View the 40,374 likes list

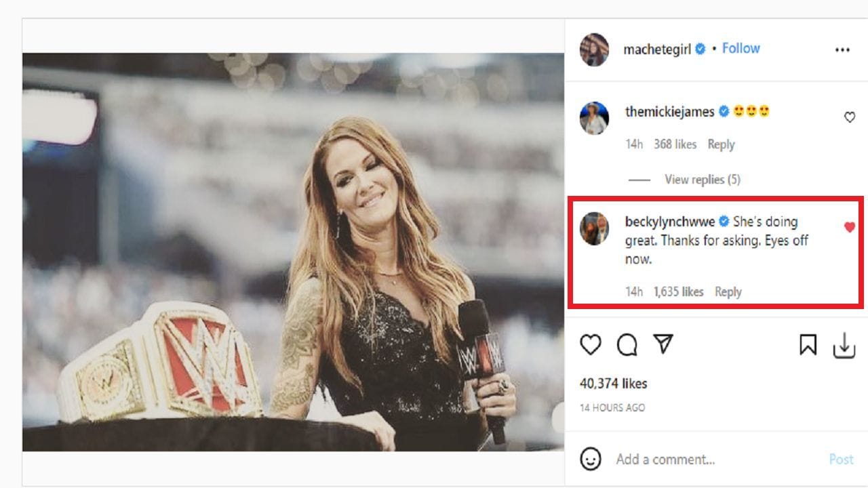[x=613, y=384]
